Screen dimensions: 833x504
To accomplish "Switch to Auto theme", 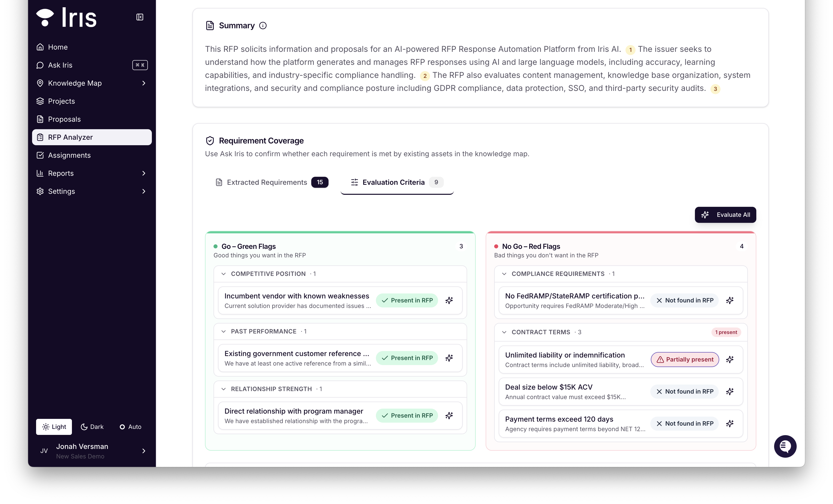I will [x=131, y=427].
